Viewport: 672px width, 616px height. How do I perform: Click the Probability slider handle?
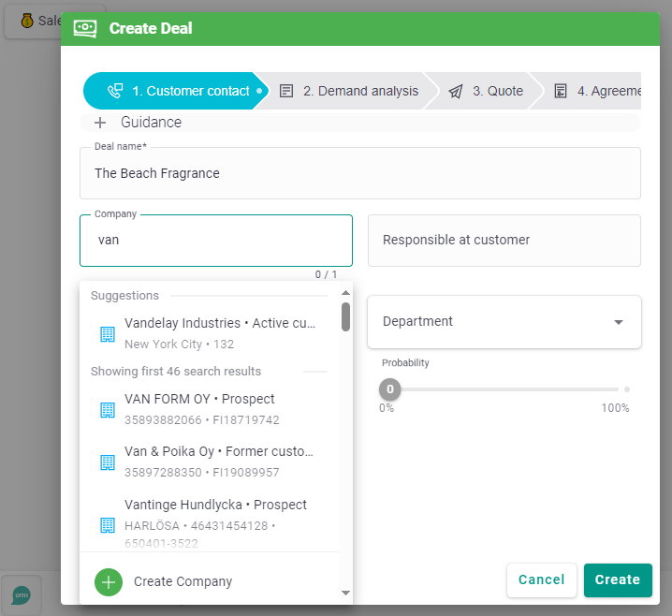click(390, 389)
